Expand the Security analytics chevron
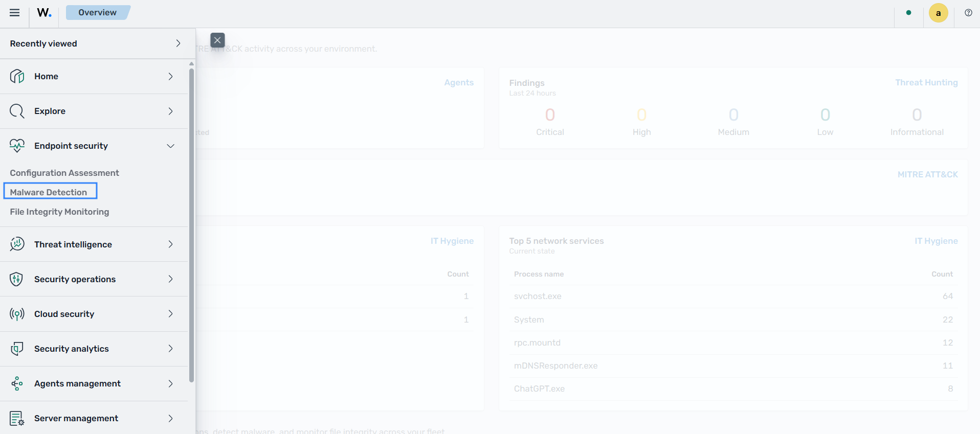This screenshot has width=980, height=434. [x=170, y=349]
